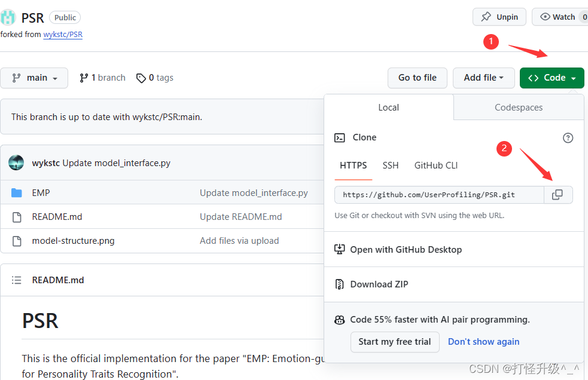Expand the Add file dropdown
588x380 pixels.
point(483,78)
